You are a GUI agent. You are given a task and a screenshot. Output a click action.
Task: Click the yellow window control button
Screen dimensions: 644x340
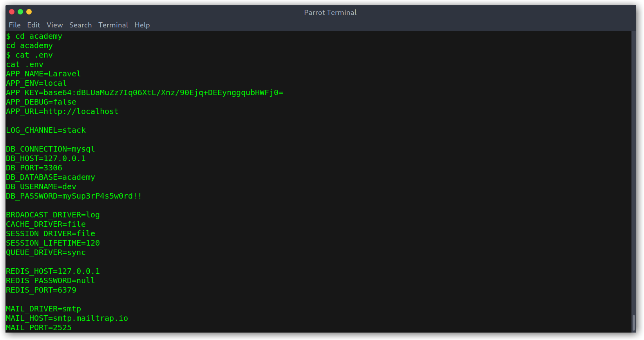point(29,12)
